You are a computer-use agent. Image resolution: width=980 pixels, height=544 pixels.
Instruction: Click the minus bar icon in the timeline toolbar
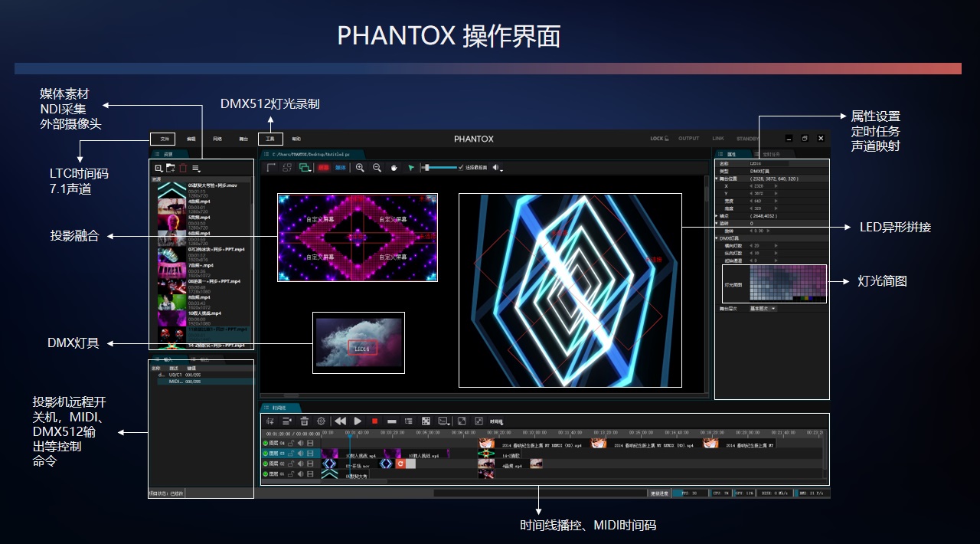pyautogui.click(x=392, y=421)
